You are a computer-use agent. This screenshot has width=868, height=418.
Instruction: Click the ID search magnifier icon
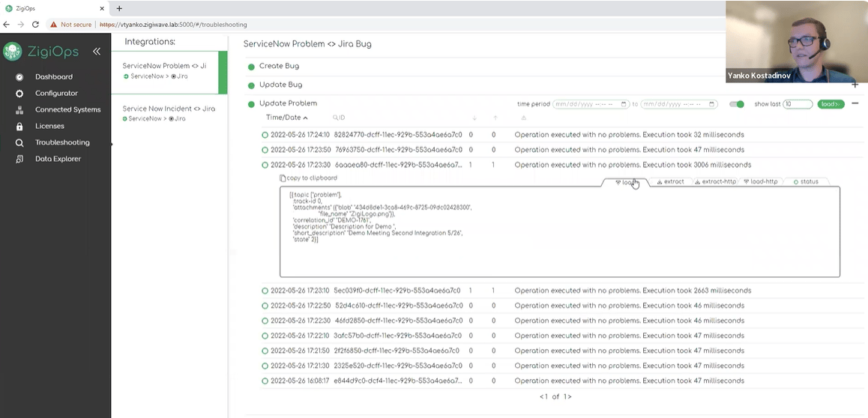pyautogui.click(x=335, y=118)
